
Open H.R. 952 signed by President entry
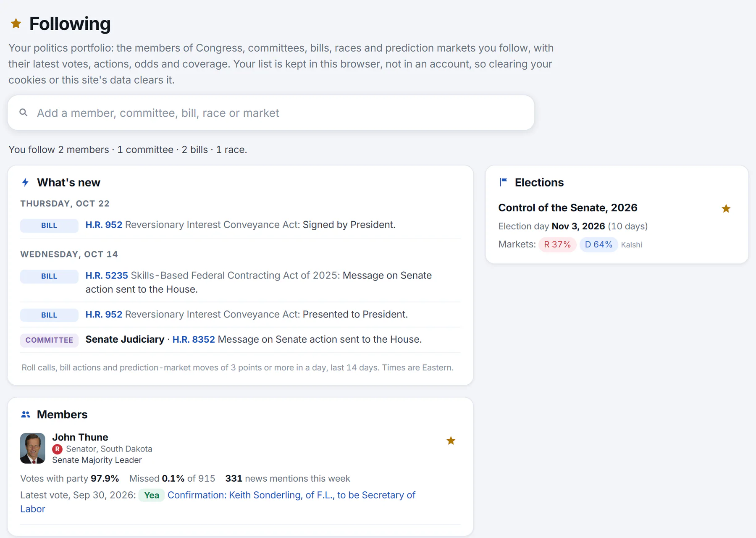[x=240, y=225]
